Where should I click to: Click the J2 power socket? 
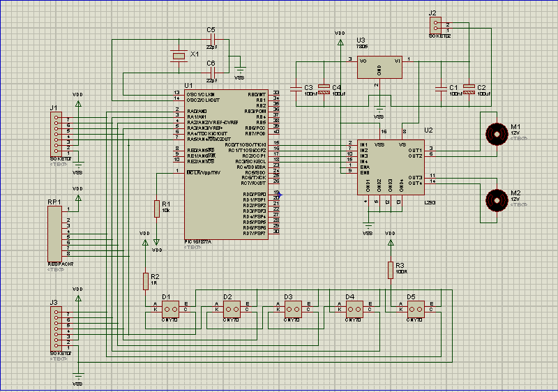click(435, 26)
